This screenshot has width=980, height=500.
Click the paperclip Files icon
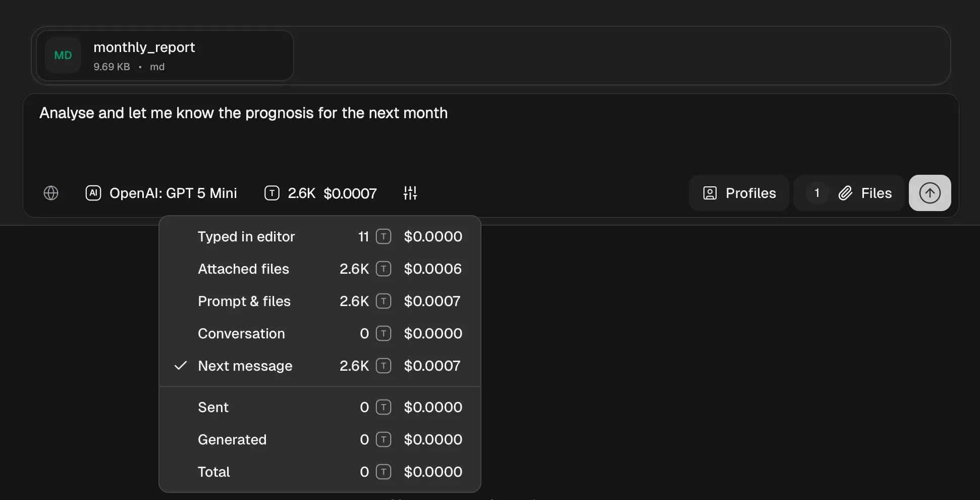(845, 193)
